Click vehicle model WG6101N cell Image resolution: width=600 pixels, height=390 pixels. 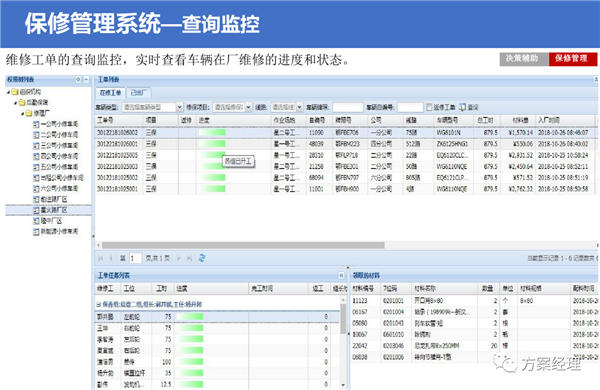coord(453,132)
